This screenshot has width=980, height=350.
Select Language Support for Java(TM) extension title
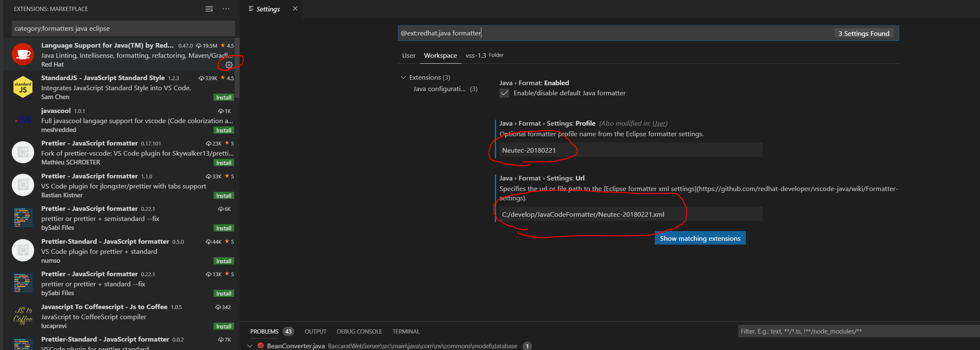tap(107, 46)
